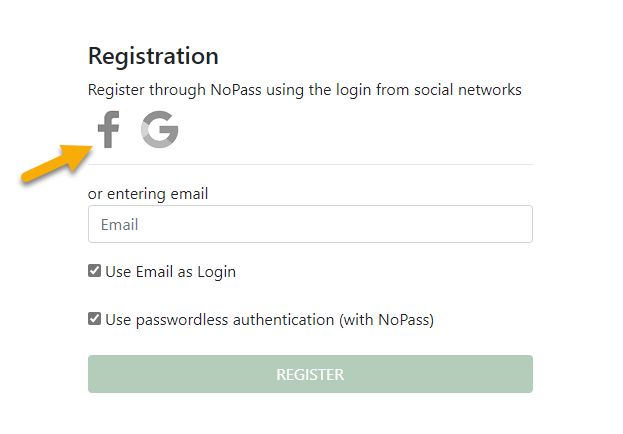
Task: Click the Facebook login icon
Action: [108, 130]
